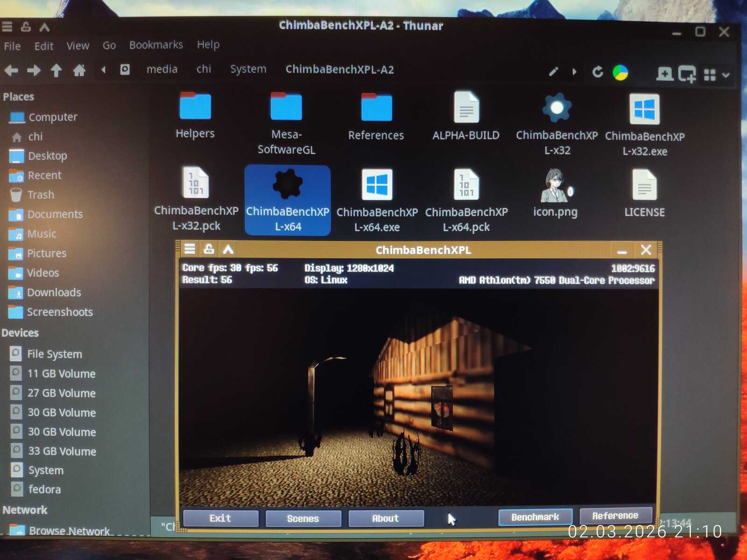Image resolution: width=747 pixels, height=560 pixels.
Task: Select the ChimbaBenchXPL-x32 executable with gear icon
Action: 557,124
